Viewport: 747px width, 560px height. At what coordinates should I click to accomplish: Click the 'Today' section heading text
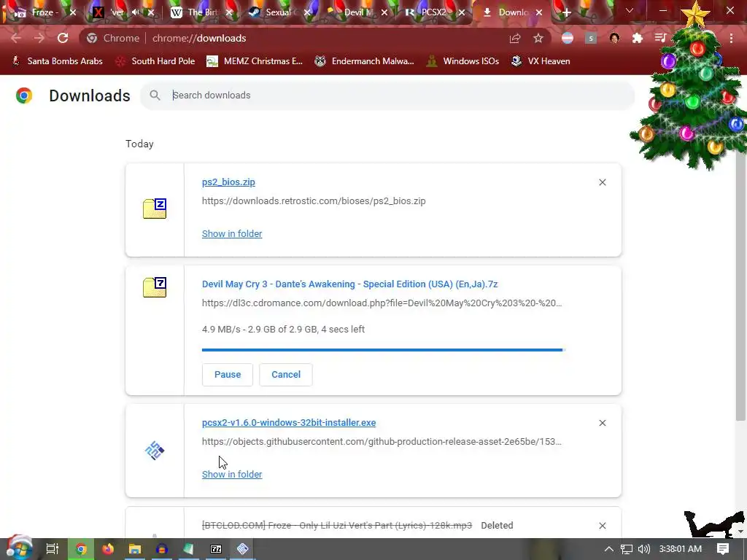tap(139, 144)
